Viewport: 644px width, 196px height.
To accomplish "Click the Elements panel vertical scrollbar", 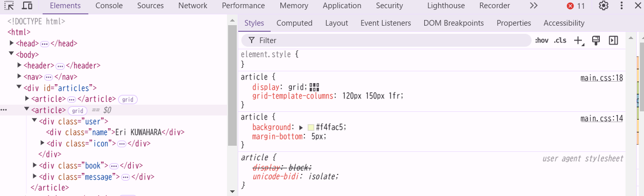I will (x=232, y=85).
